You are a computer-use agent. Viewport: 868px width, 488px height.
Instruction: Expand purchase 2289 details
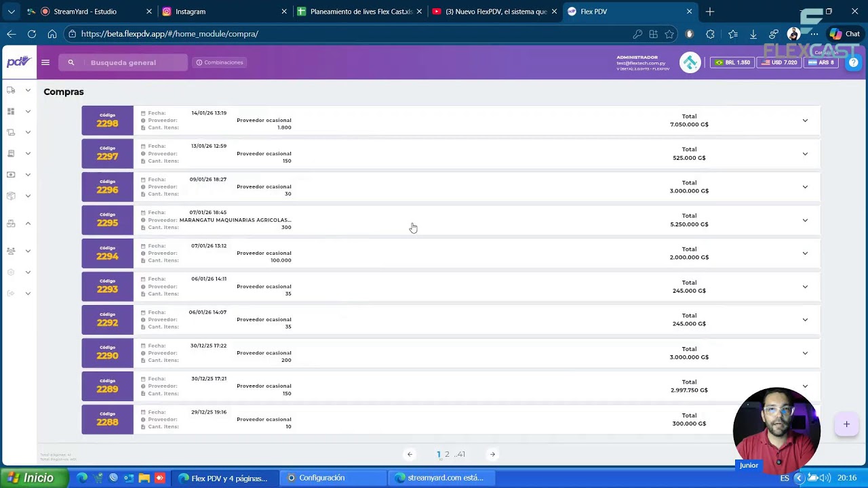coord(805,386)
